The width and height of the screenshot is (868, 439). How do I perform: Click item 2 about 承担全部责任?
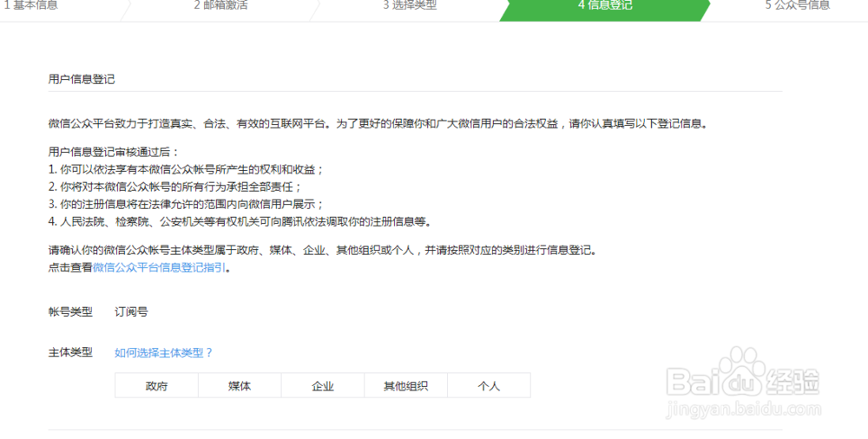pos(175,187)
